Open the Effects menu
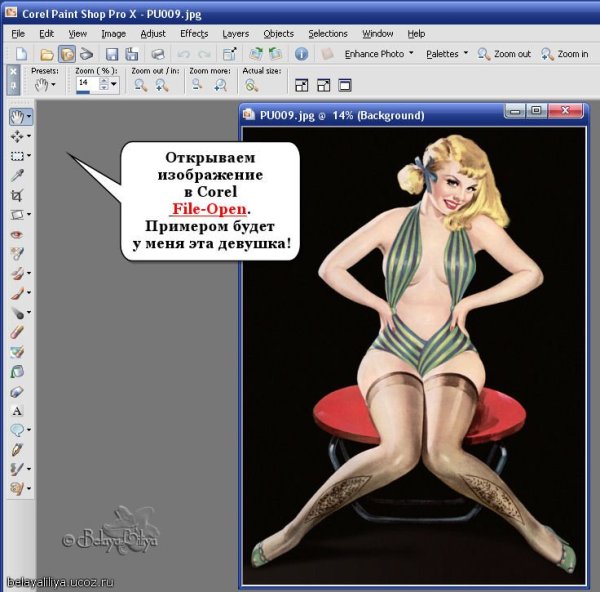 tap(194, 33)
